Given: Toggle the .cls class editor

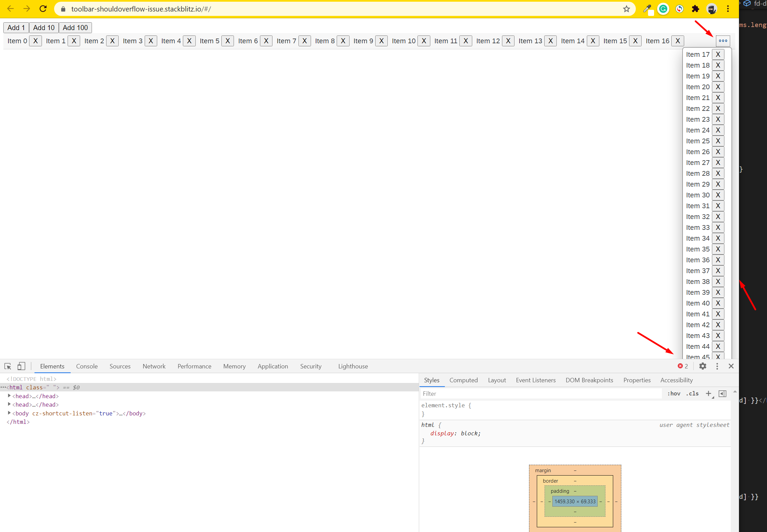Looking at the screenshot, I should pyautogui.click(x=692, y=393).
